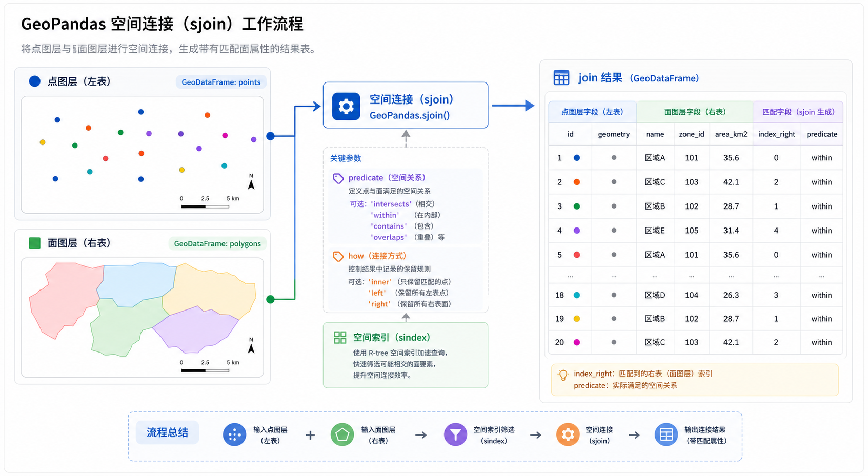868x476 pixels.
Task: Click the lightbulb icon in the index_right note
Action: (x=563, y=375)
